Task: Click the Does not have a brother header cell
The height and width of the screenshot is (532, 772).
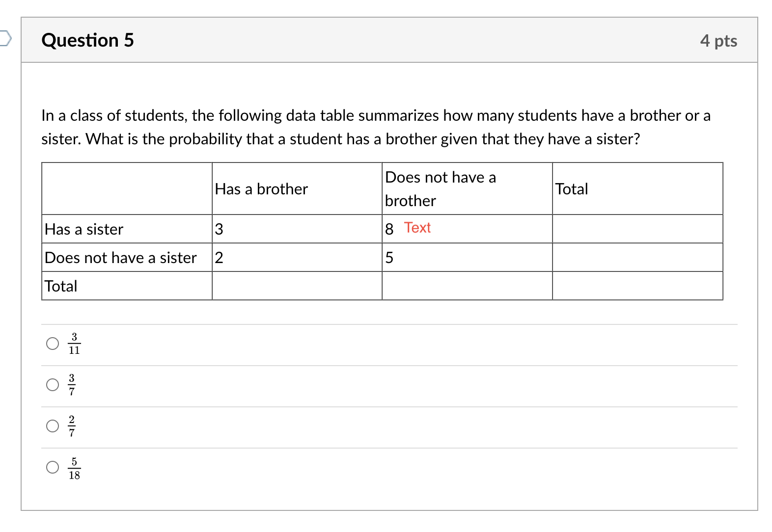Action: (441, 188)
